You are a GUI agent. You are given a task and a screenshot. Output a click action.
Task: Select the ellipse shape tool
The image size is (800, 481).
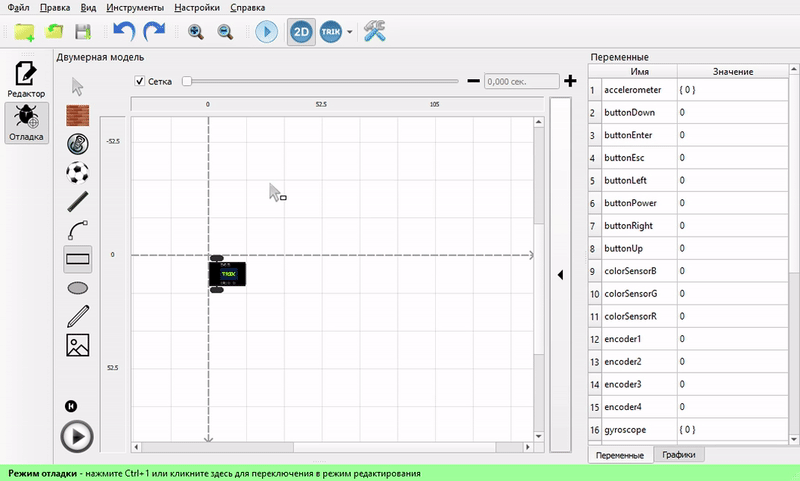[x=78, y=288]
